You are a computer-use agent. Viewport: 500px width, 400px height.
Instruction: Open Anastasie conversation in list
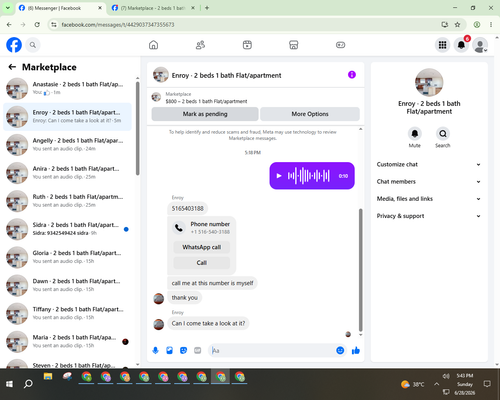click(67, 89)
